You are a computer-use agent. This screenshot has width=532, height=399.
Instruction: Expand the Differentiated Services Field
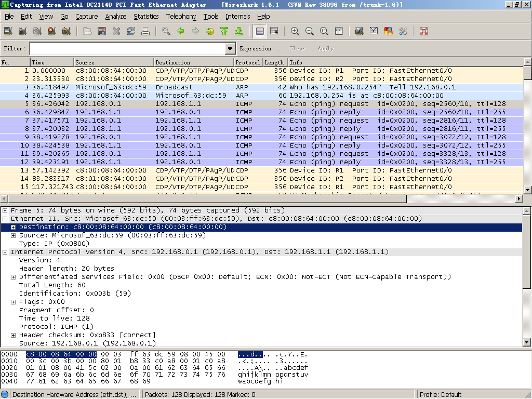tap(13, 277)
